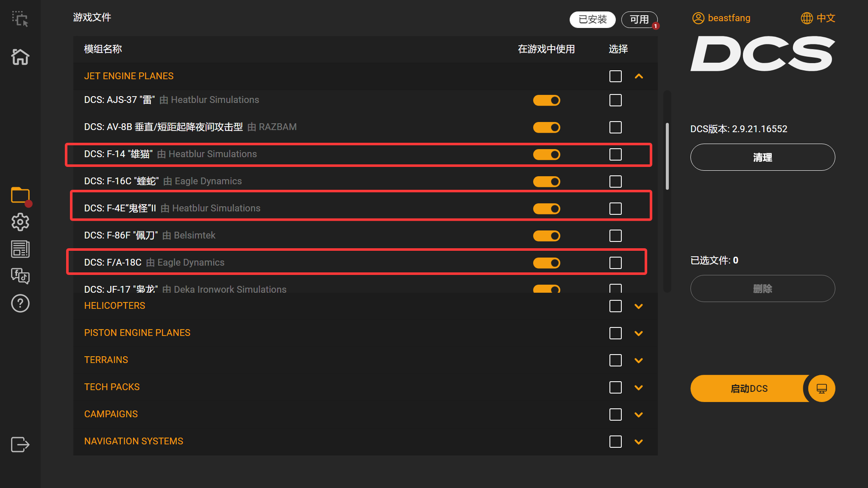
Task: Select all Jet Engine Planes checkbox
Action: point(615,76)
